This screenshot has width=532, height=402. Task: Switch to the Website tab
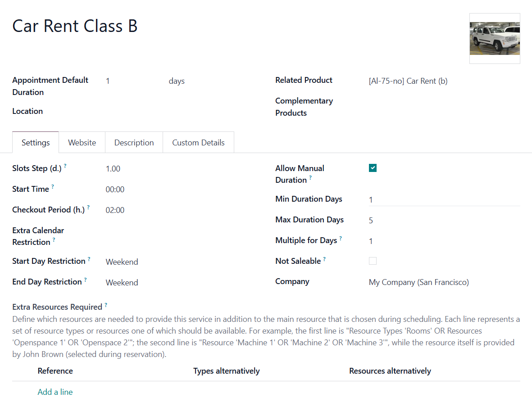click(x=82, y=142)
